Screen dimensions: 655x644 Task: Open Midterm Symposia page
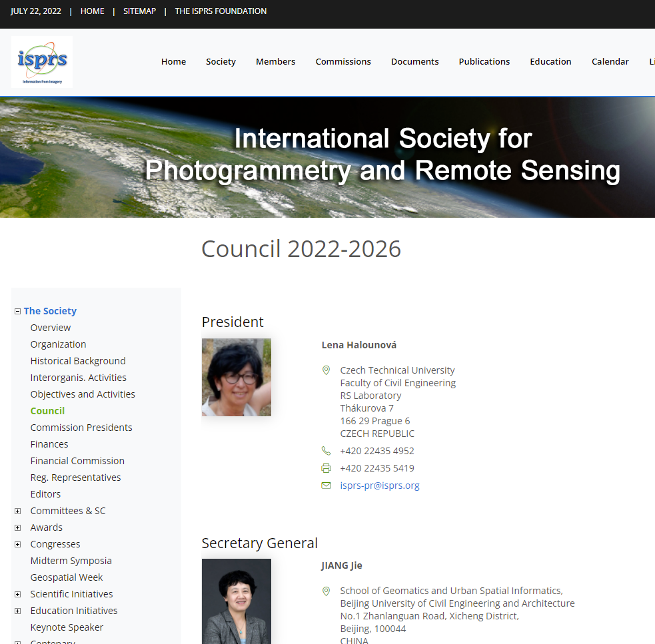coord(71,561)
